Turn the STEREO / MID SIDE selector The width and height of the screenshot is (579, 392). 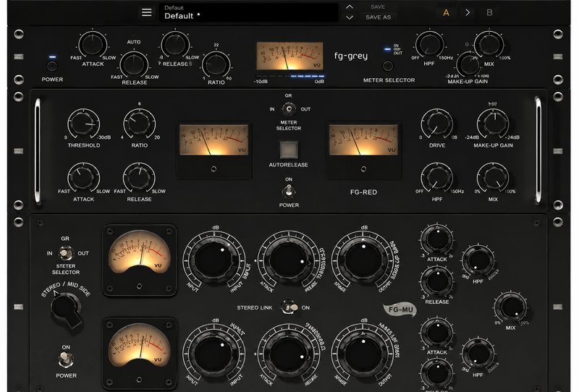click(67, 310)
